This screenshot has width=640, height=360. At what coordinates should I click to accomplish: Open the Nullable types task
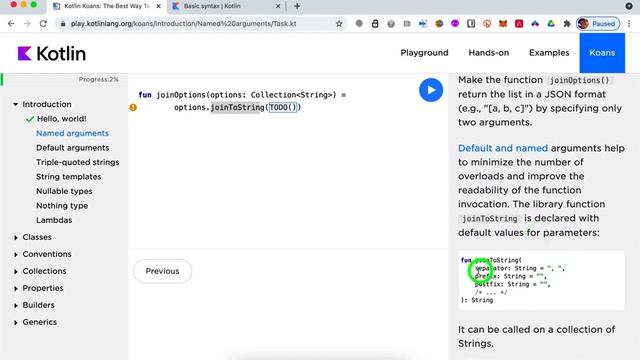(x=64, y=191)
